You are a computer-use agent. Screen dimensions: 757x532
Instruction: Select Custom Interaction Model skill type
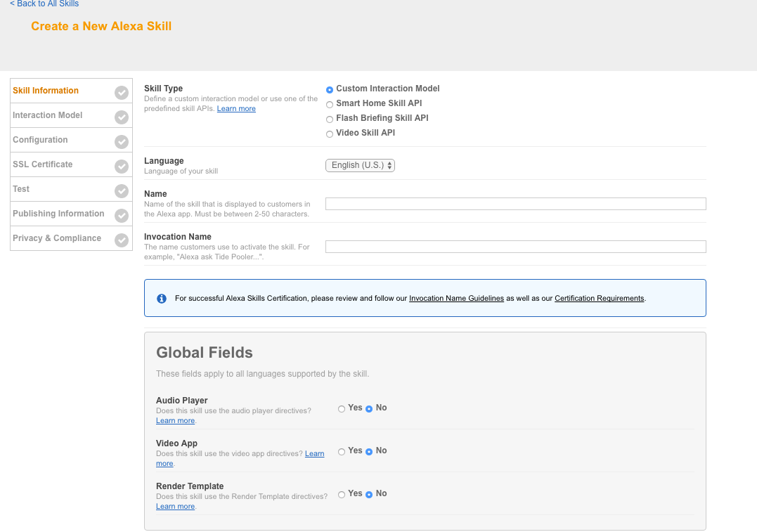330,90
